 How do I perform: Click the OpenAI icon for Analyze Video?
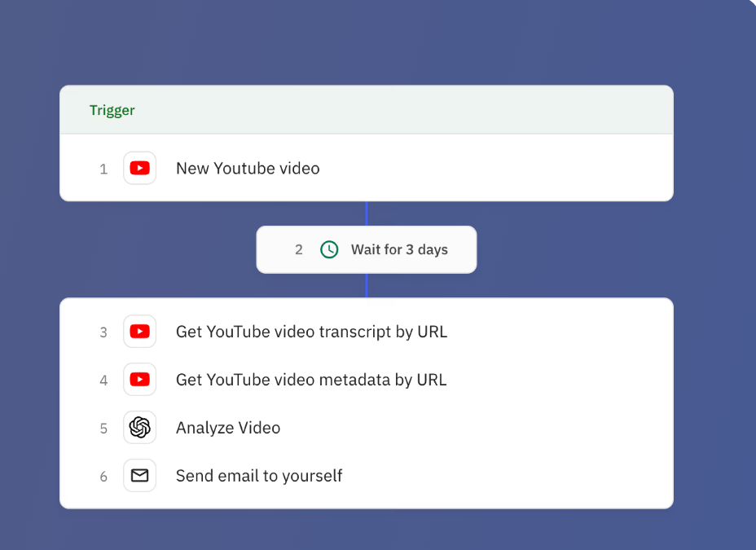(139, 428)
